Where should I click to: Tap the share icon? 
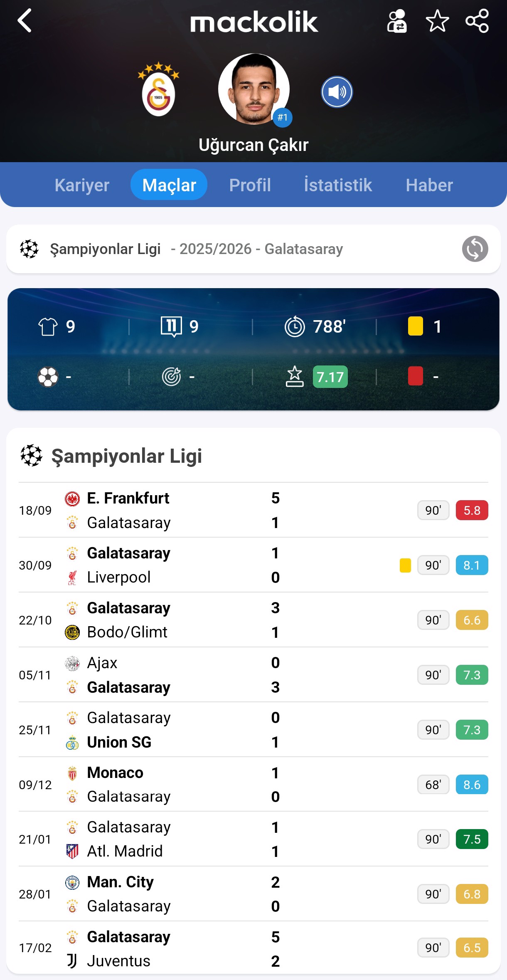[x=477, y=21]
